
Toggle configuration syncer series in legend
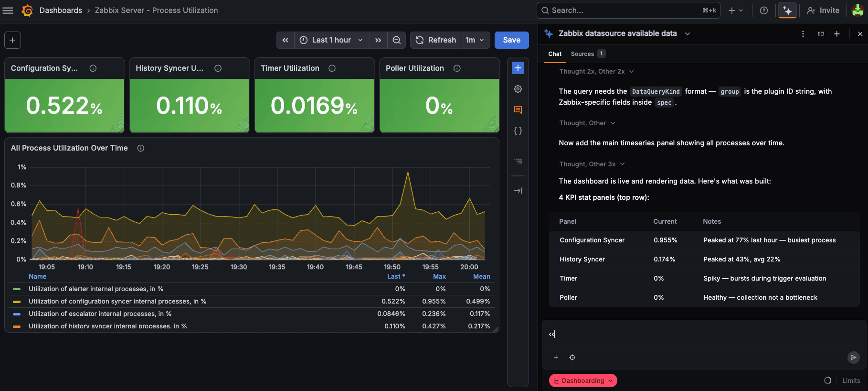pyautogui.click(x=117, y=302)
